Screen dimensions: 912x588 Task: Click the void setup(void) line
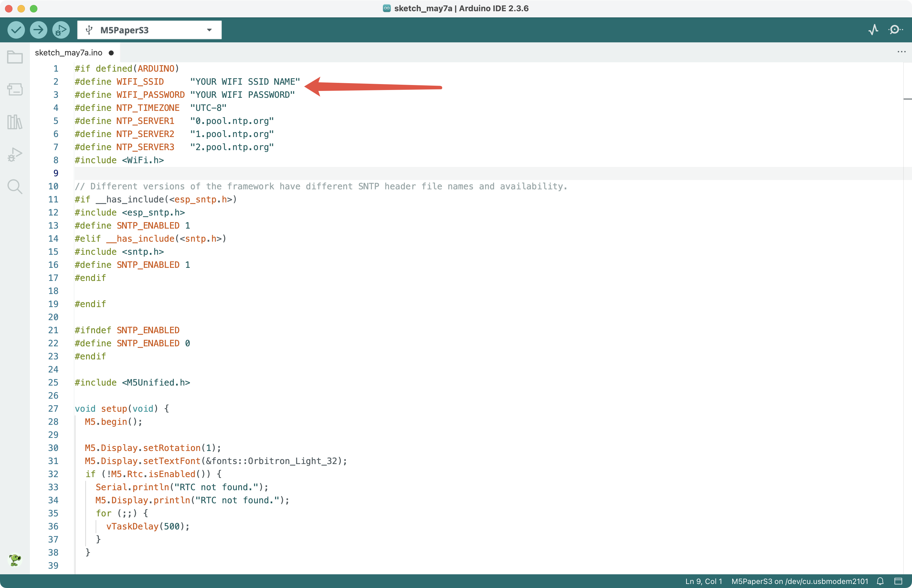tap(122, 409)
